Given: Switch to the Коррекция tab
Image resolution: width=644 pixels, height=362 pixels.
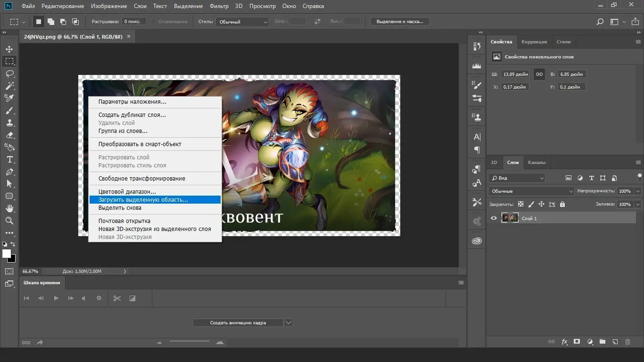Looking at the screenshot, I should (534, 42).
